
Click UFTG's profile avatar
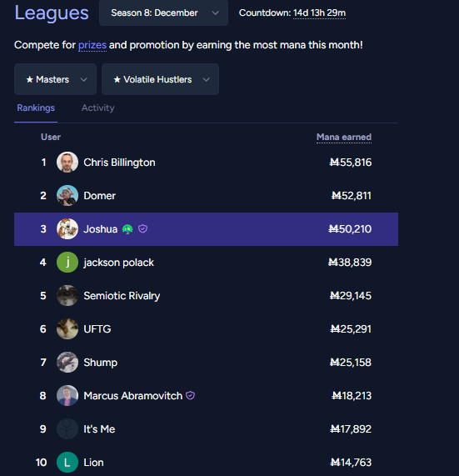[x=67, y=329]
